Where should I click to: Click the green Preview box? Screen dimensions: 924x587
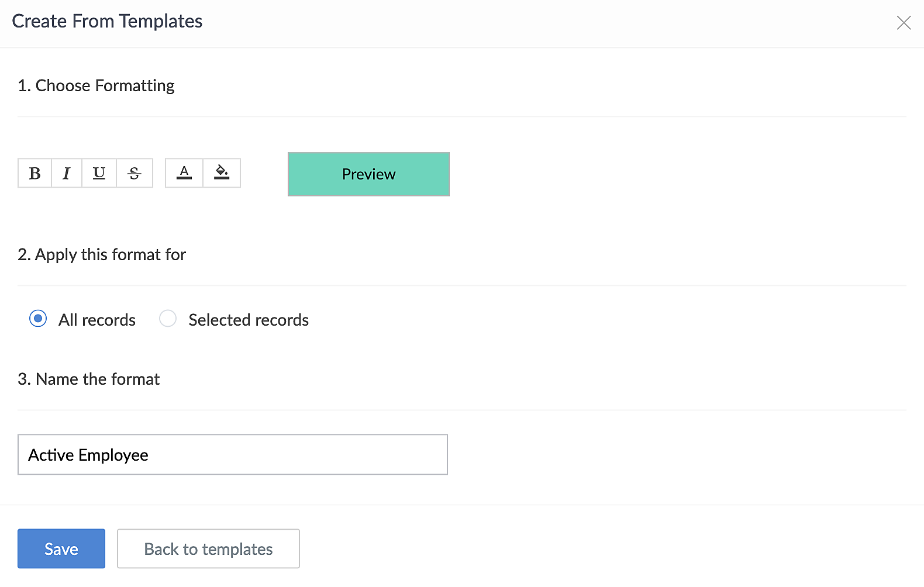pyautogui.click(x=368, y=174)
